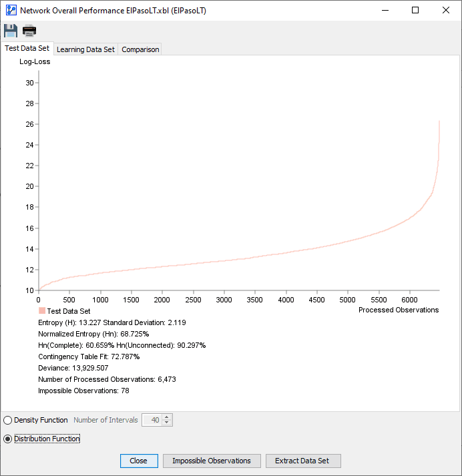Close window using the title bar X
Viewport: 462px width, 476px height.
pyautogui.click(x=445, y=10)
